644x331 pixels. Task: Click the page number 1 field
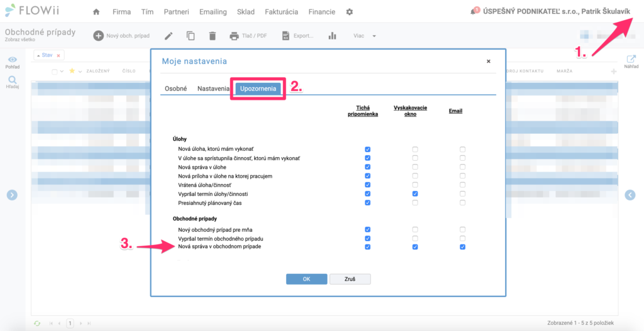click(70, 323)
